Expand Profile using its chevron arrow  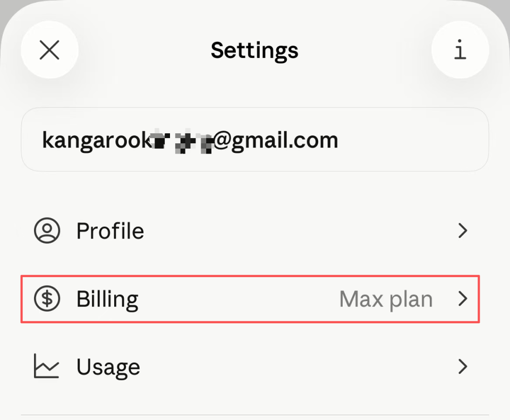[463, 231]
